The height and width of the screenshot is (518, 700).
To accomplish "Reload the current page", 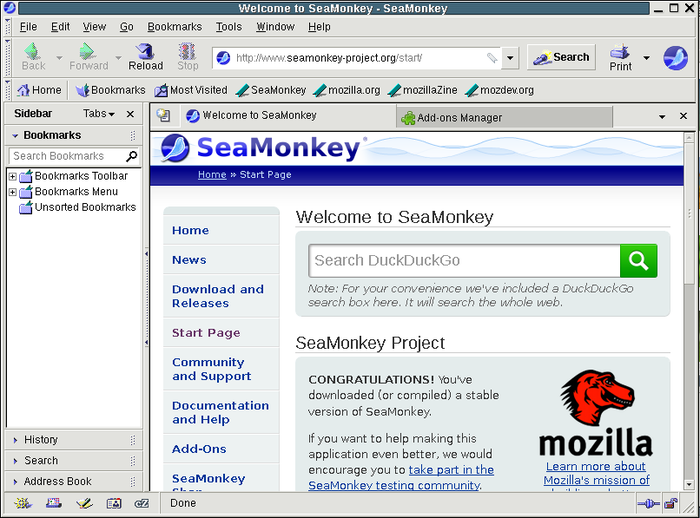I will 146,57.
